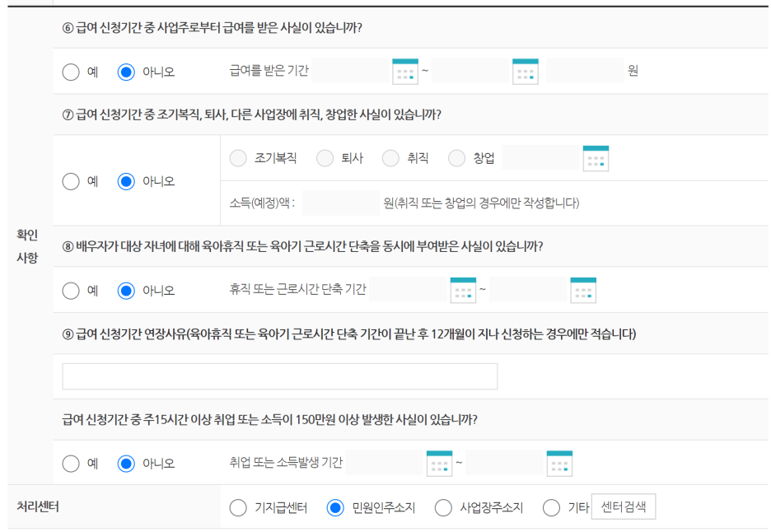Select 예 for question ⑦ 조기복직, 퇴사
Screen dimensions: 771x532
click(x=71, y=181)
